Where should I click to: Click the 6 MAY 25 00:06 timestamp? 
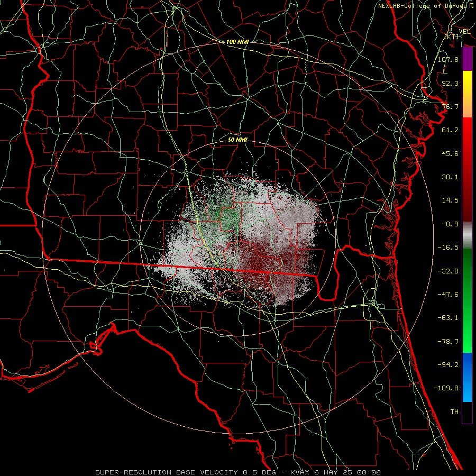[349, 472]
